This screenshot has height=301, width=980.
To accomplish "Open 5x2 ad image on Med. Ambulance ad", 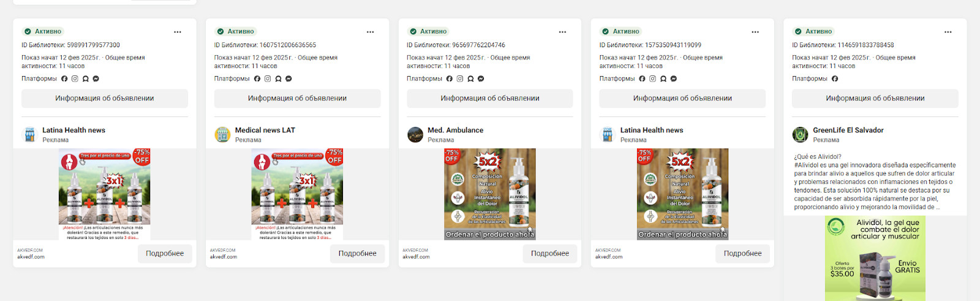I will (490, 194).
